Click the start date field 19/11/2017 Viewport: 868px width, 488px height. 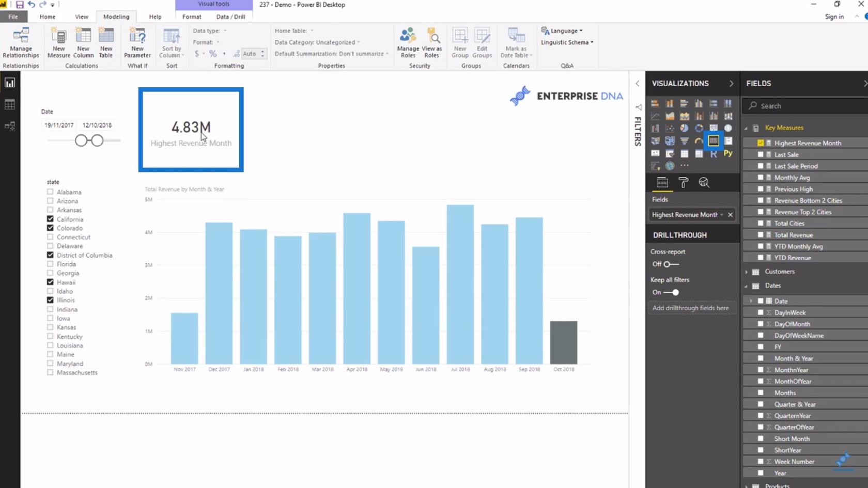pos(59,125)
